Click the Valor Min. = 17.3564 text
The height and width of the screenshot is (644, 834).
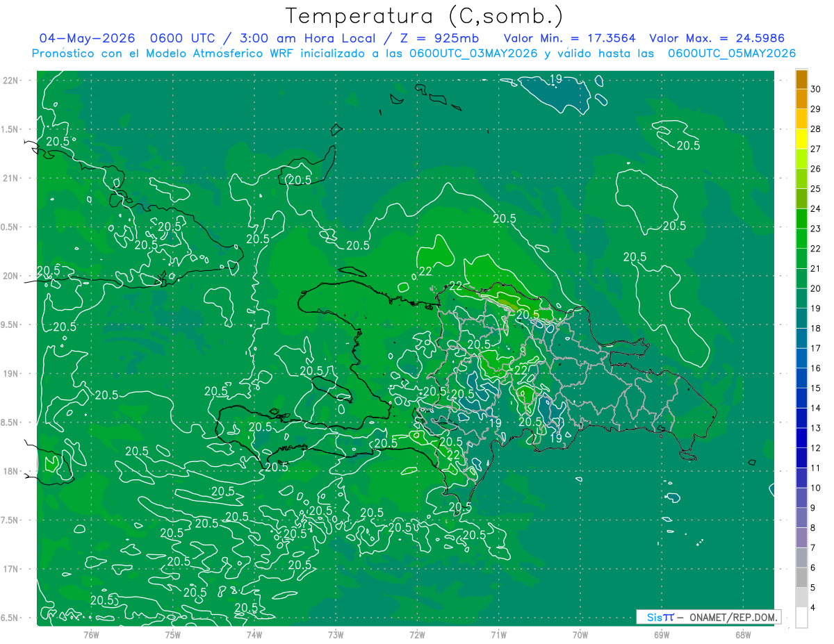pyautogui.click(x=569, y=38)
